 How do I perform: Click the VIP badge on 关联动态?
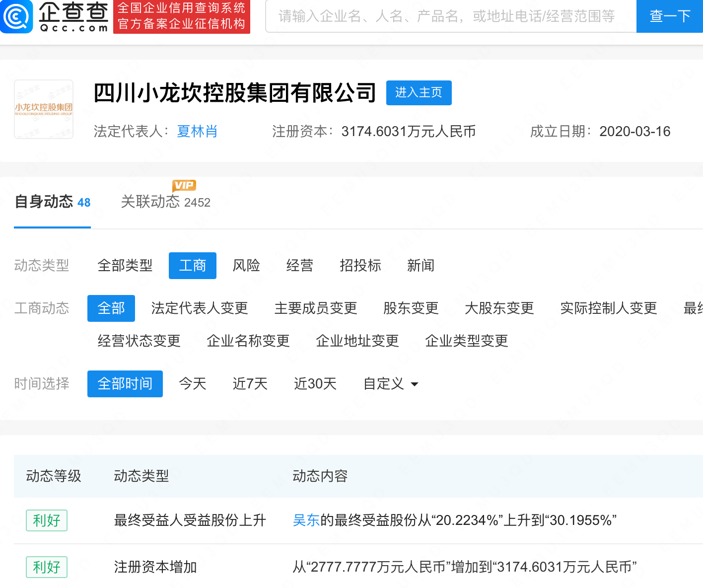(184, 185)
